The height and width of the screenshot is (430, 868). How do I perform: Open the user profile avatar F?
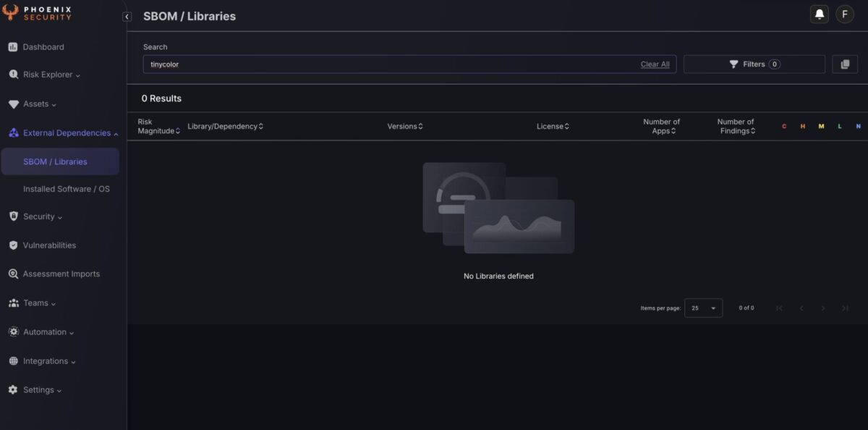(844, 14)
